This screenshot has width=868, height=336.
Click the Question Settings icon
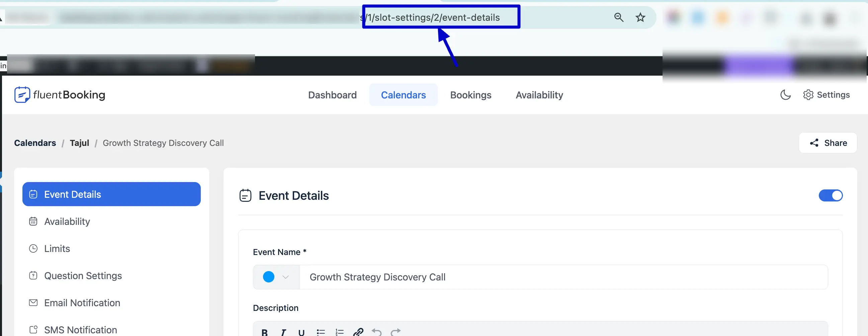point(33,275)
